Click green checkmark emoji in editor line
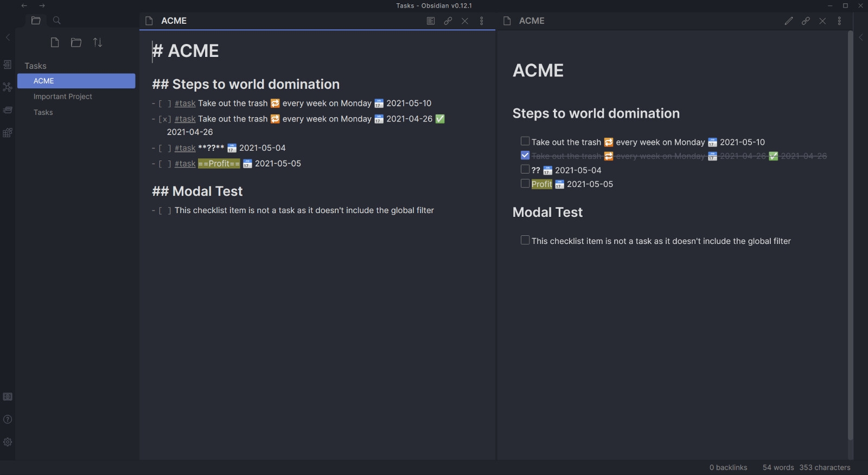The image size is (868, 475). point(440,119)
